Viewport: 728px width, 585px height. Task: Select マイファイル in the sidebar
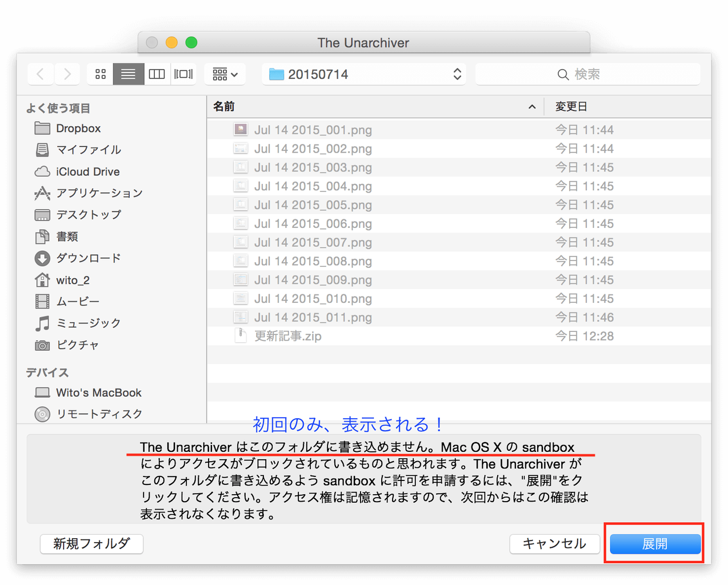89,150
